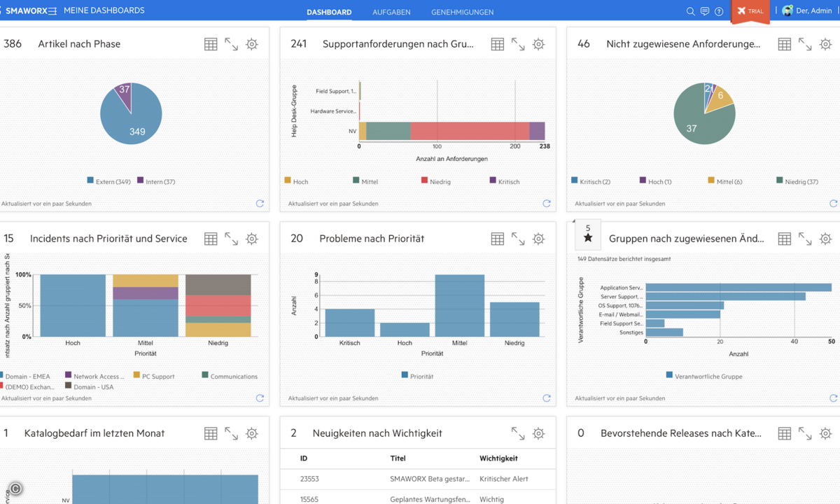Toggle the Niedrig (37) legend entry

pyautogui.click(x=797, y=181)
